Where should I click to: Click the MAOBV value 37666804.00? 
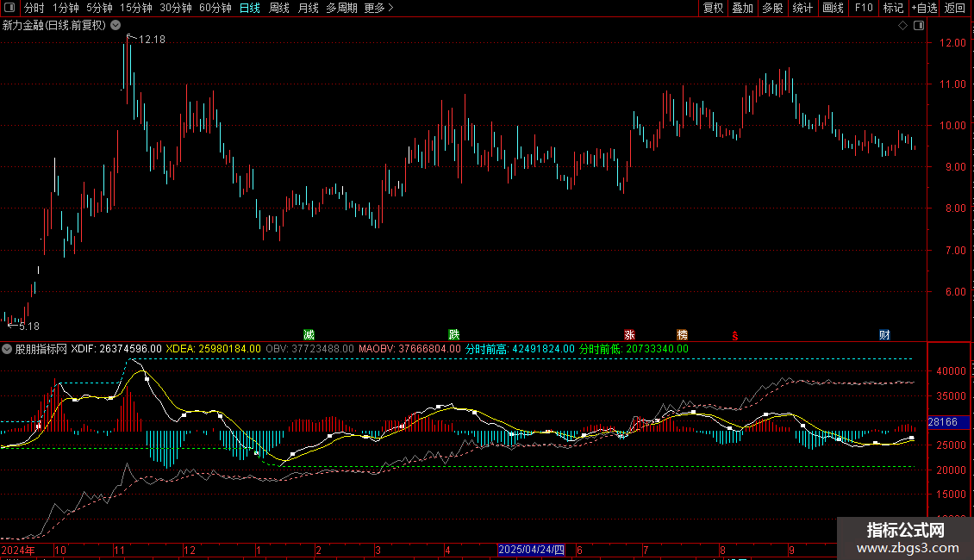click(430, 349)
